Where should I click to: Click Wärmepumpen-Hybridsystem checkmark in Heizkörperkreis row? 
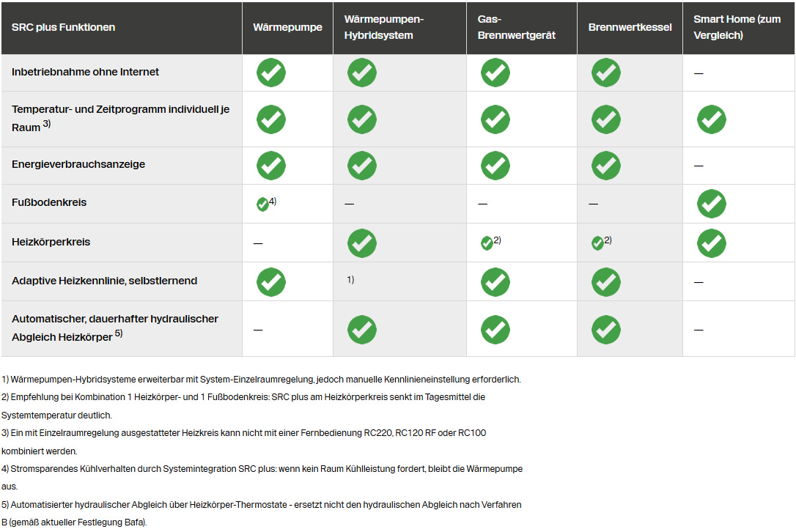(x=362, y=243)
